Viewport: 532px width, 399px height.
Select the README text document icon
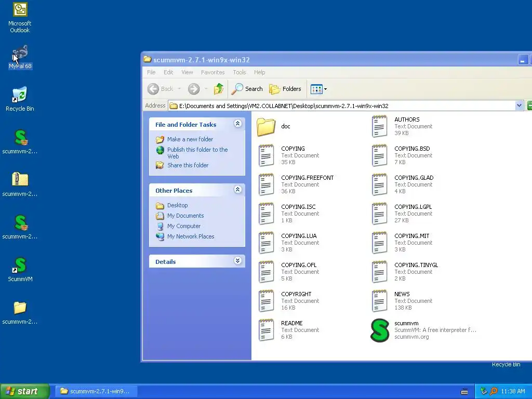tap(267, 330)
